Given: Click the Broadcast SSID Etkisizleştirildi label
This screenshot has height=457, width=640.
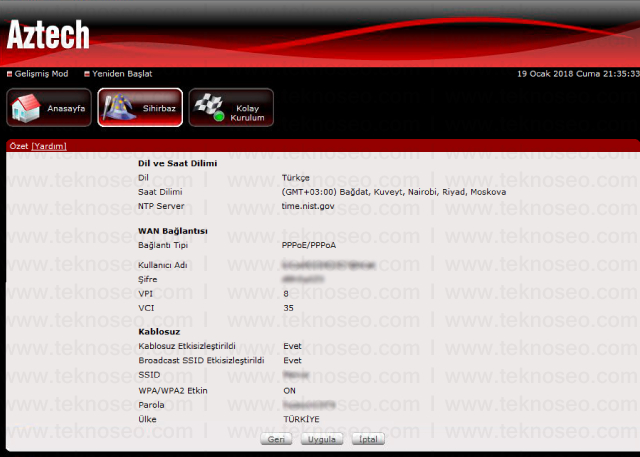Looking at the screenshot, I should [x=201, y=361].
